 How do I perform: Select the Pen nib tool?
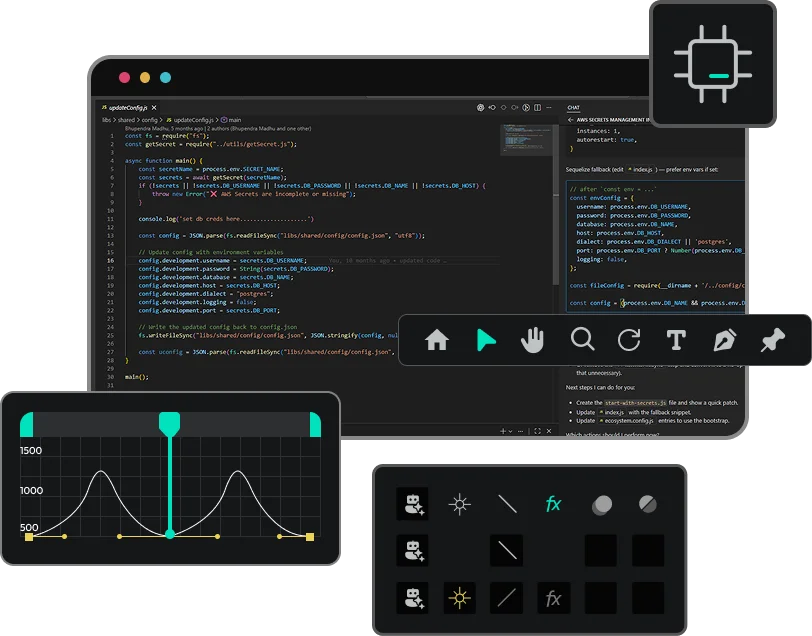coord(724,340)
